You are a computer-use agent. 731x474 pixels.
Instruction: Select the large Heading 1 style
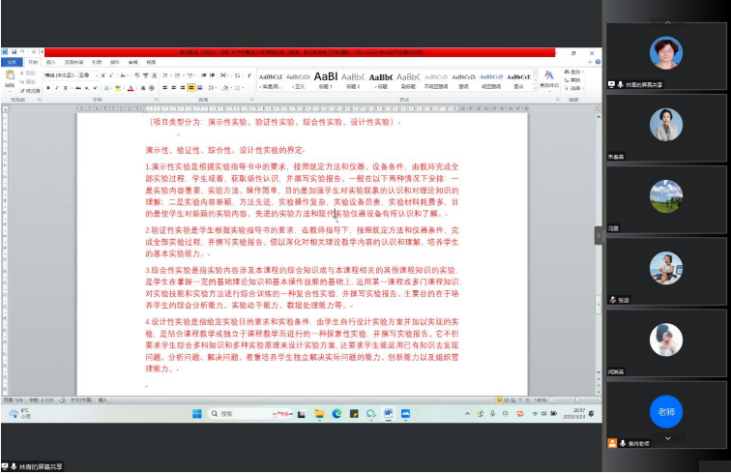pyautogui.click(x=325, y=76)
